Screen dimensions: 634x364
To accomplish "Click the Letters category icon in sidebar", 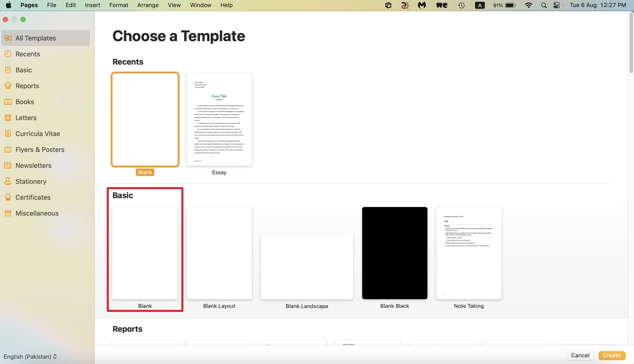I will [8, 117].
